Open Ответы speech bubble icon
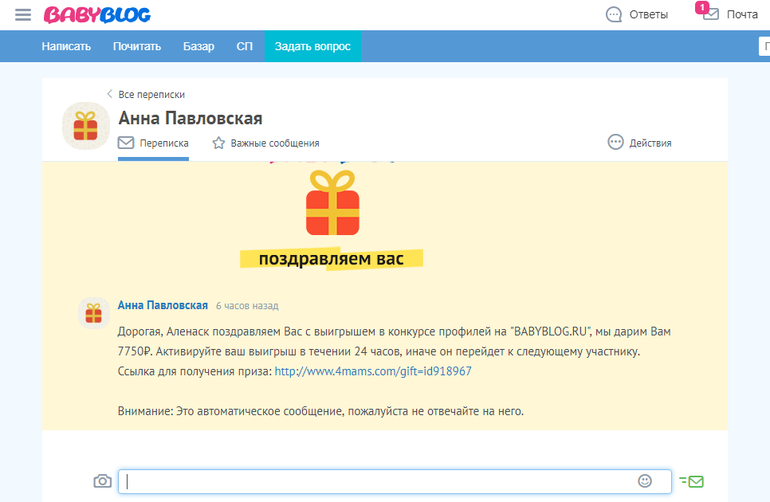 614,15
